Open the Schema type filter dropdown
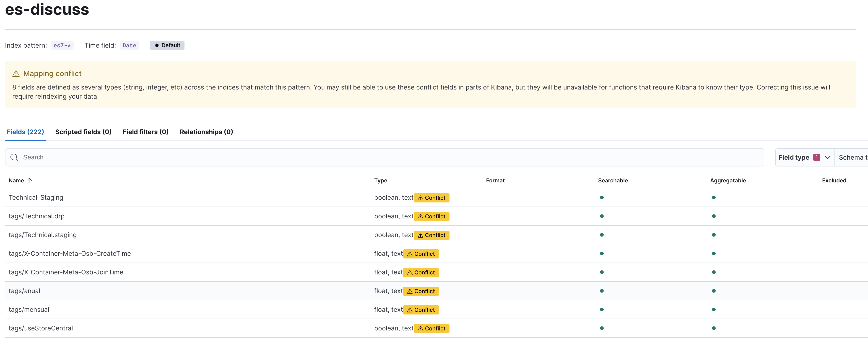 pyautogui.click(x=852, y=158)
